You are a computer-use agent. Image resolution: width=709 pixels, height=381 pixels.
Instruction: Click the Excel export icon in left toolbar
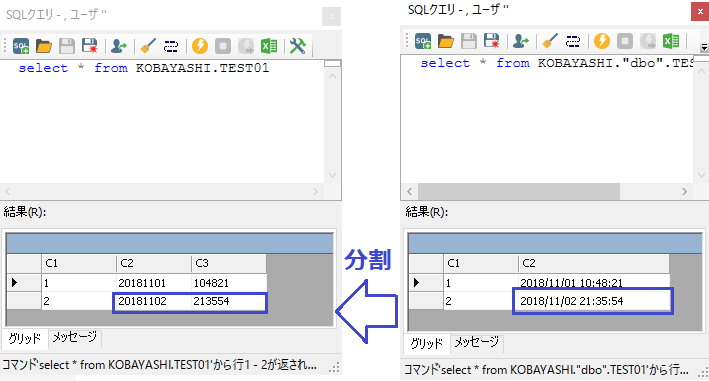tap(269, 46)
